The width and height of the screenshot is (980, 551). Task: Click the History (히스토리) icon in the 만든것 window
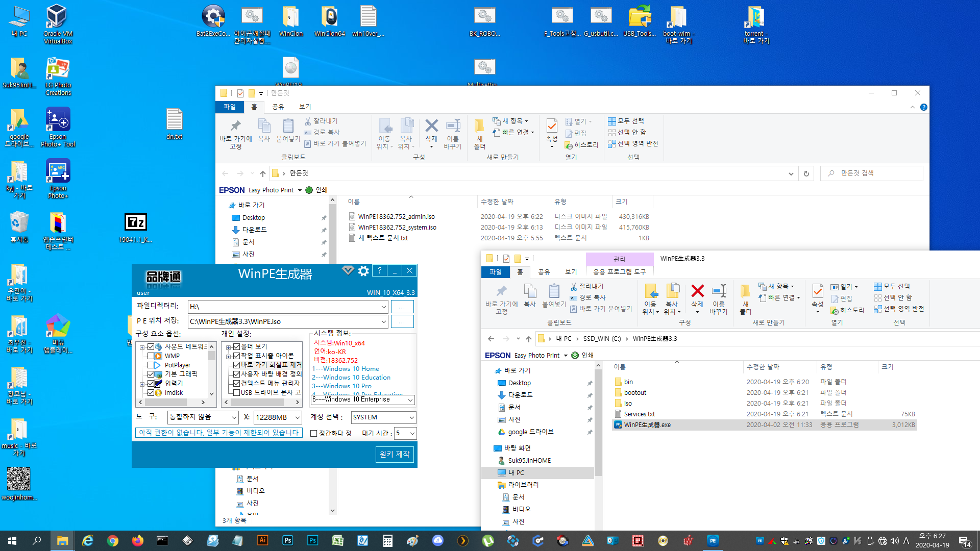[581, 145]
